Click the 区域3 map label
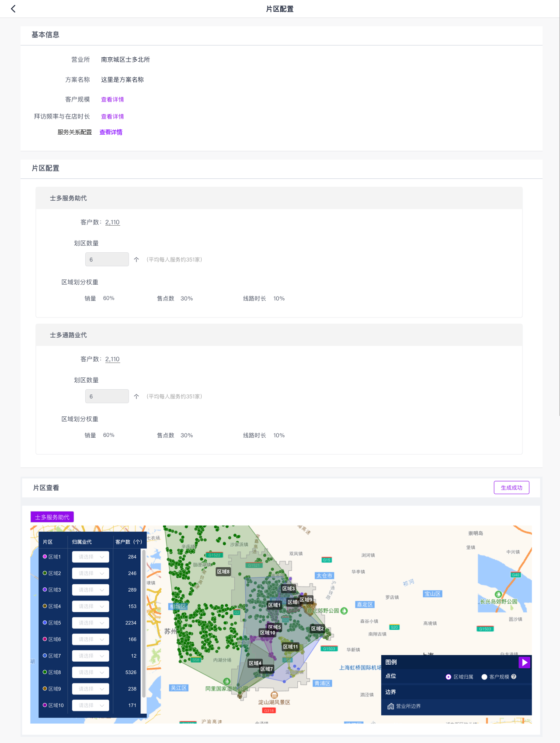This screenshot has width=560, height=743. [289, 589]
